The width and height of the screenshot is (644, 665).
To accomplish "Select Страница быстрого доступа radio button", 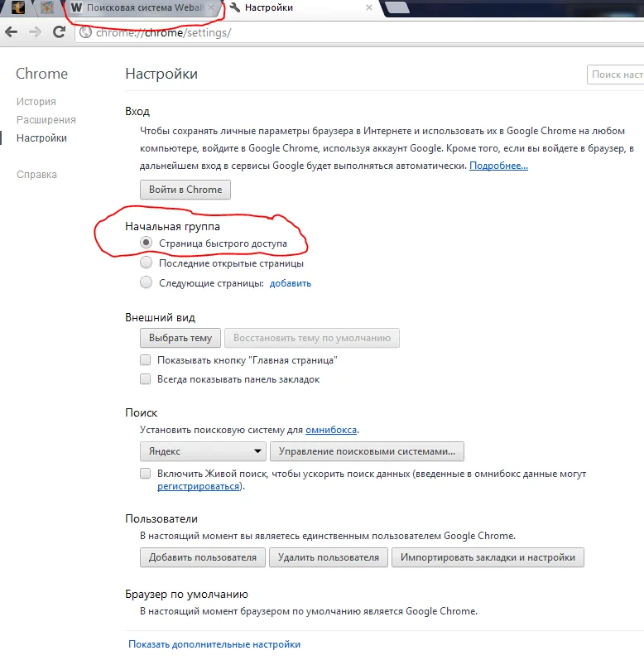I will (x=146, y=243).
